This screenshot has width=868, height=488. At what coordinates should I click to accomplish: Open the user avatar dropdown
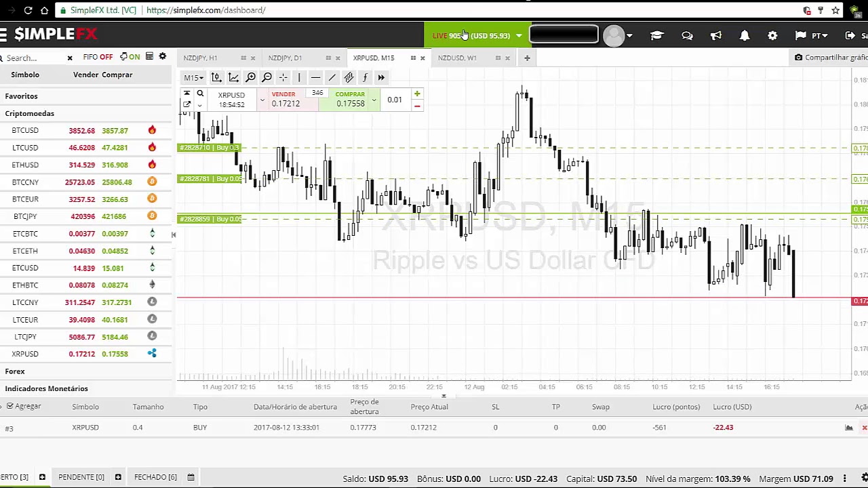tap(618, 36)
